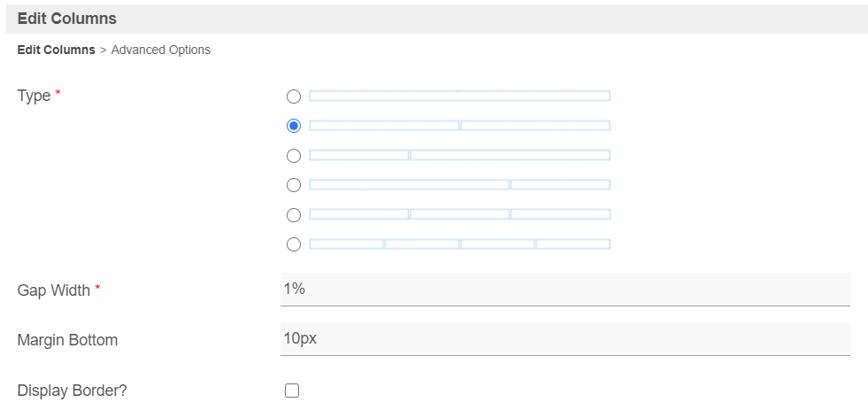Pick the three-column type radio button

pyautogui.click(x=294, y=214)
